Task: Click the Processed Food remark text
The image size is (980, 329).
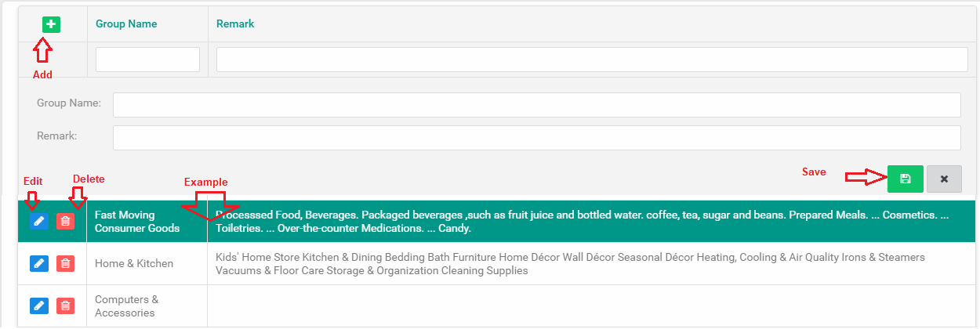Action: (580, 222)
